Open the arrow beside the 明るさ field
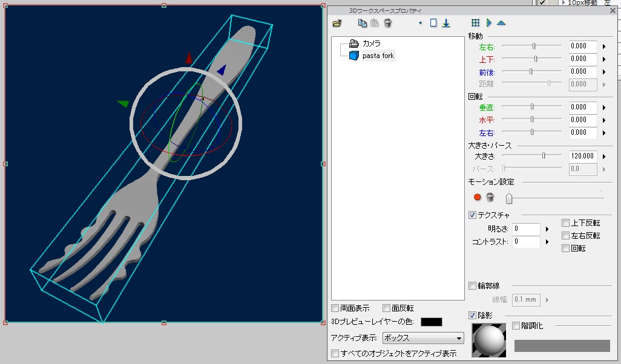Image resolution: width=621 pixels, height=364 pixels. point(547,229)
